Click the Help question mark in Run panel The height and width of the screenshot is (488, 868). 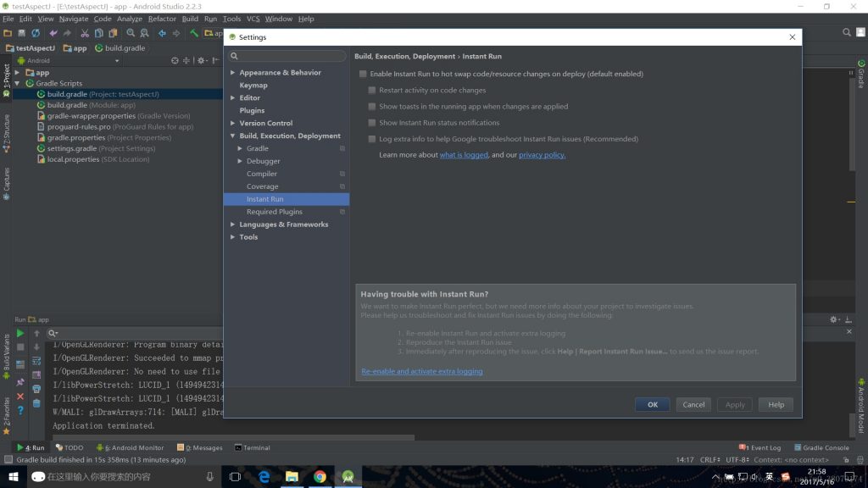tap(20, 411)
